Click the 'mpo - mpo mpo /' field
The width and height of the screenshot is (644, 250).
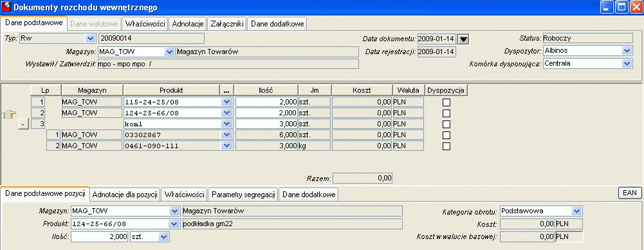[x=228, y=64]
